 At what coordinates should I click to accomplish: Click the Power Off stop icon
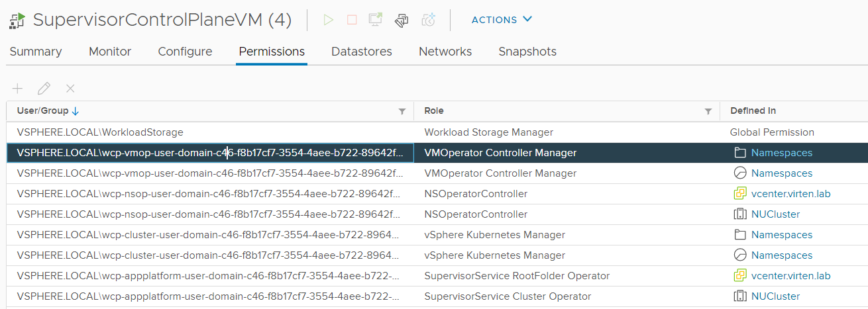[352, 20]
